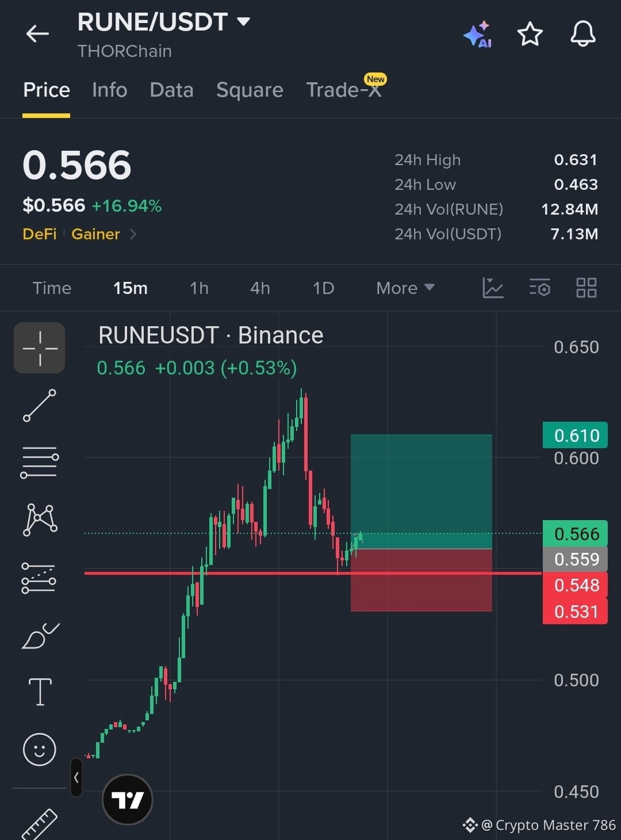Click the 0.531 stop-loss price label
This screenshot has height=840, width=621.
[x=575, y=611]
